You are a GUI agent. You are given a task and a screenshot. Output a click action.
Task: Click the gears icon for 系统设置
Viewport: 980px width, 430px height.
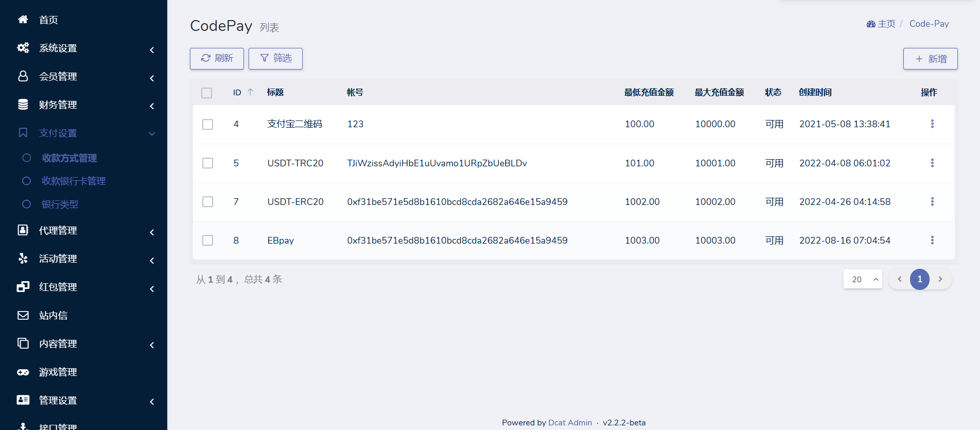[x=23, y=48]
